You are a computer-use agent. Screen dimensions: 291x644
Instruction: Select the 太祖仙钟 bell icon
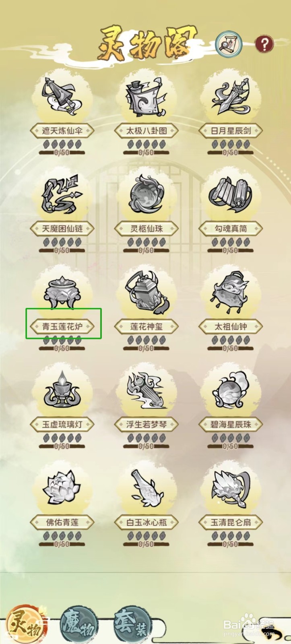(231, 292)
